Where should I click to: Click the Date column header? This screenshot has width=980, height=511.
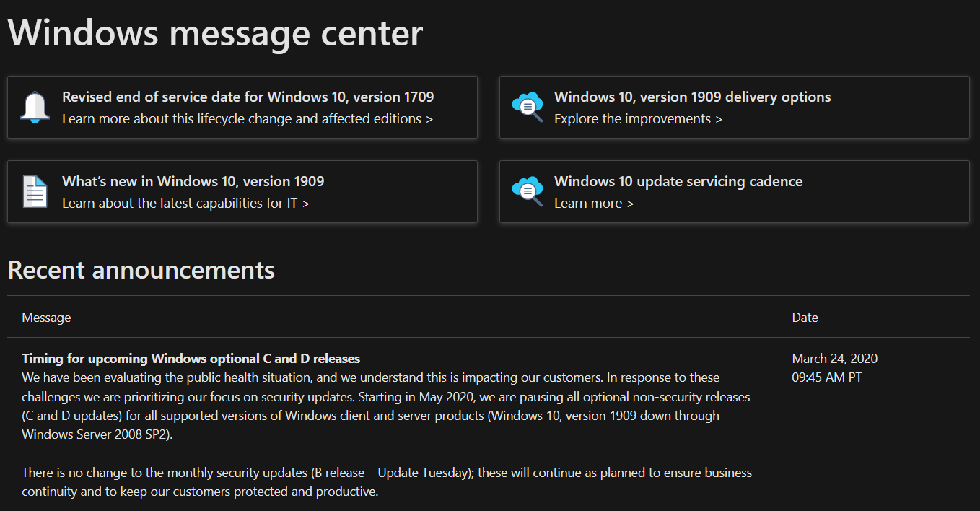(805, 317)
